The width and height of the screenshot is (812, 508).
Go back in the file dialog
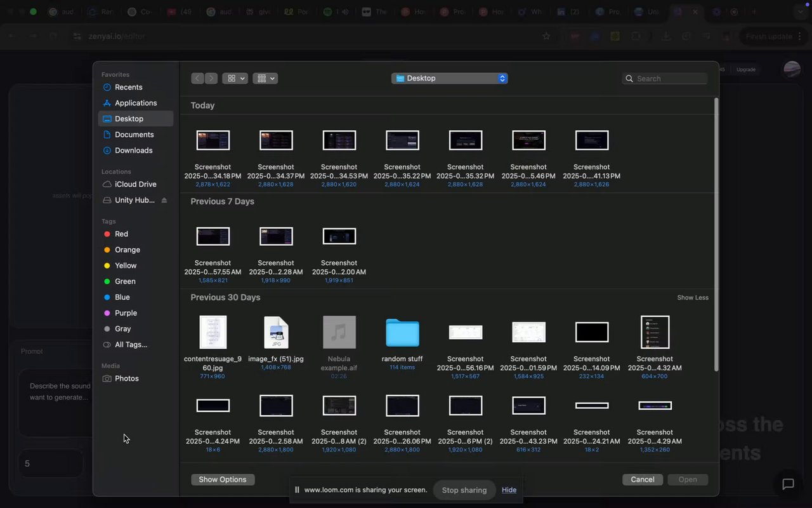click(197, 78)
